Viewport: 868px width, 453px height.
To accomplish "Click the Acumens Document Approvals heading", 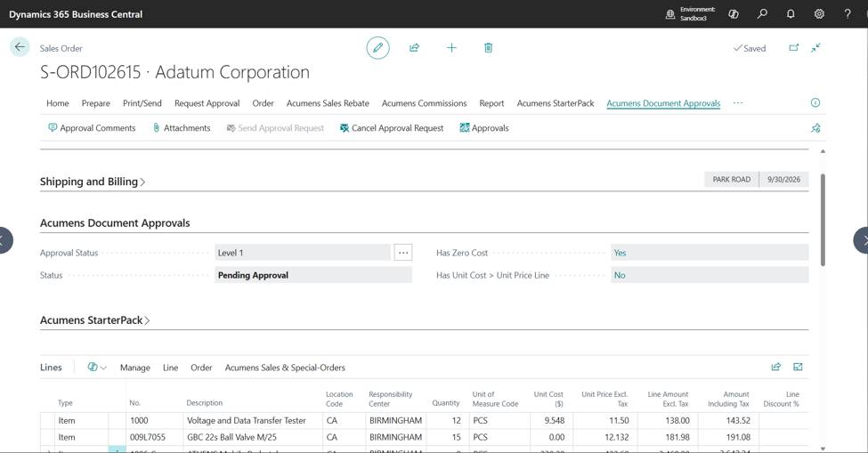I will [115, 222].
